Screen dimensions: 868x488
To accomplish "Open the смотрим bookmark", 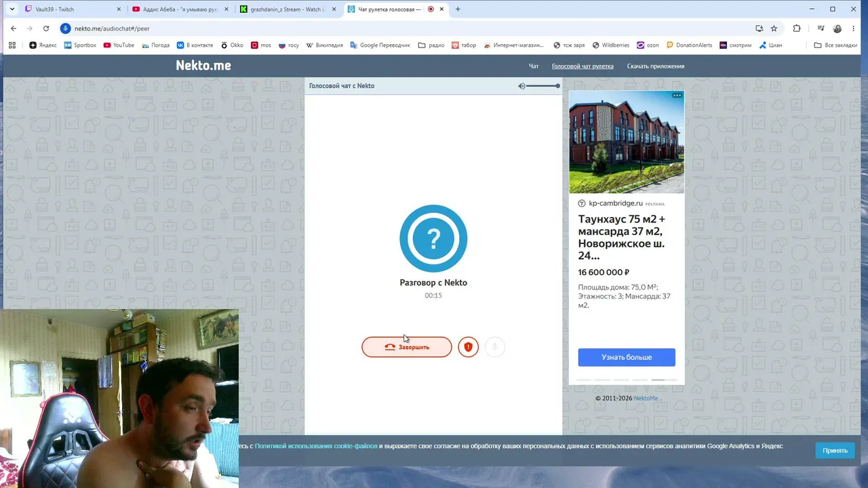I will (x=736, y=45).
